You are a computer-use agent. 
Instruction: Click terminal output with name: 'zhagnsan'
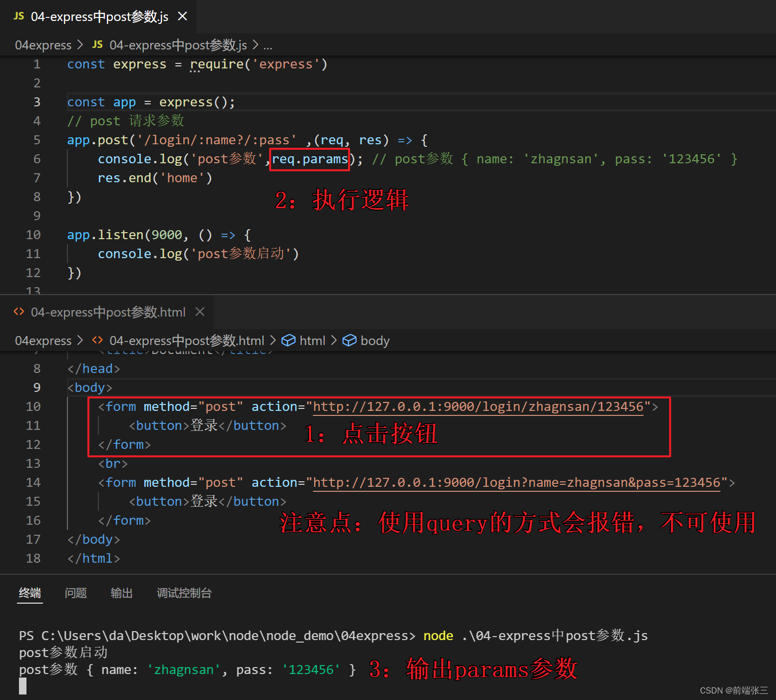188,670
